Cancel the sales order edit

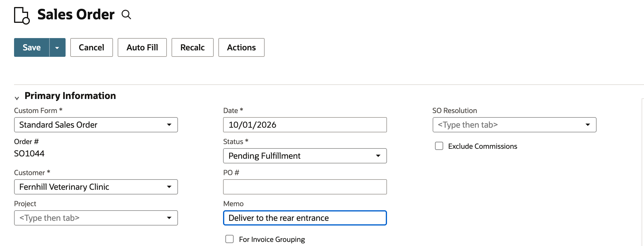point(92,47)
